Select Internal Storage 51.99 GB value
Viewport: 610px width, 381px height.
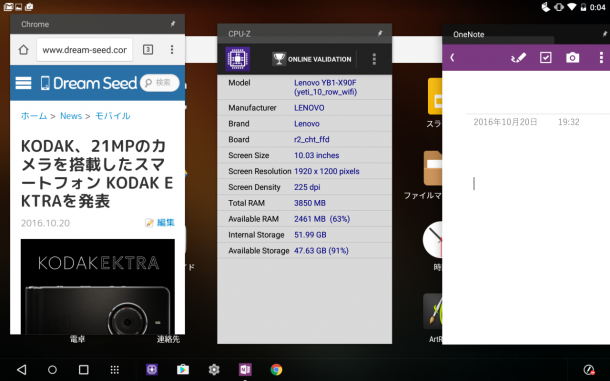pos(310,235)
